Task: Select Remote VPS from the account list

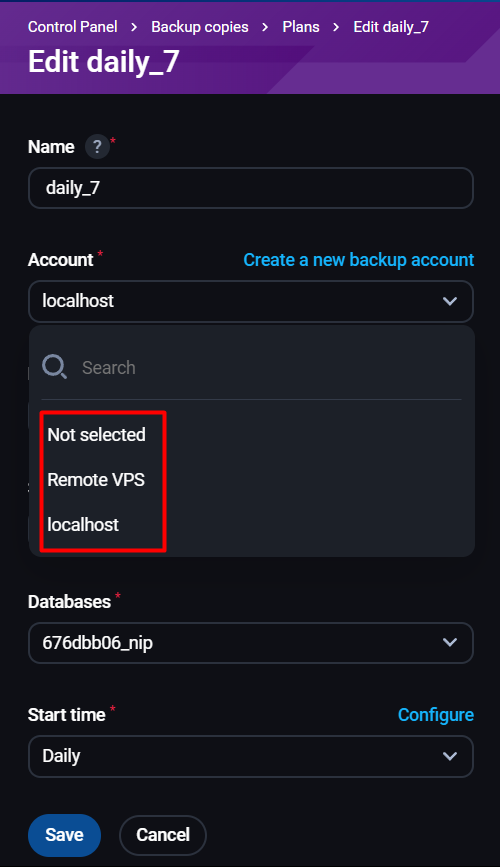Action: pyautogui.click(x=96, y=479)
